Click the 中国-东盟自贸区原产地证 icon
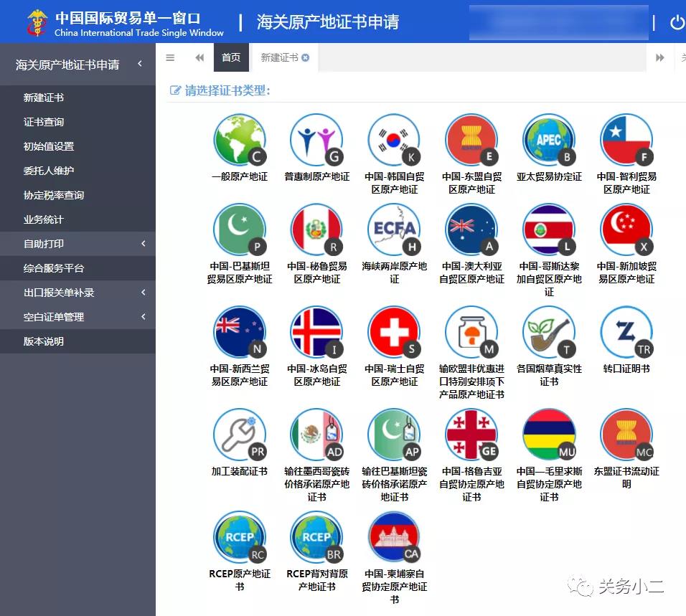686x616 pixels. tap(471, 140)
